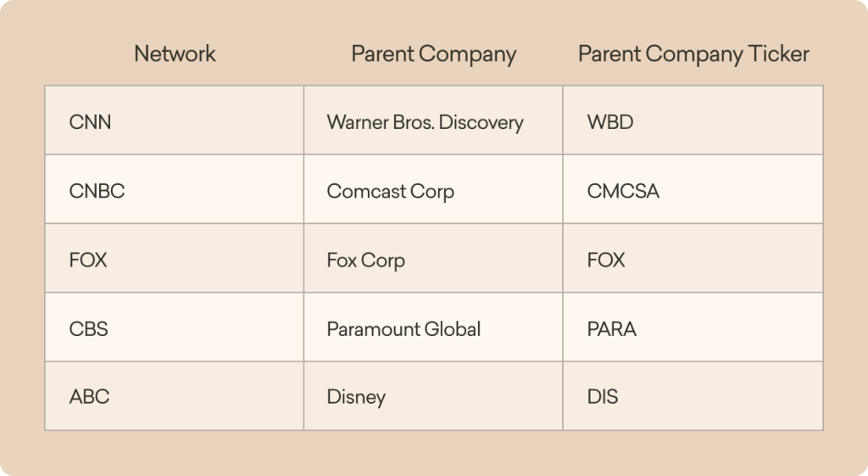Select the Fox Corp cell
Screen dimensions: 868x476
coord(433,258)
